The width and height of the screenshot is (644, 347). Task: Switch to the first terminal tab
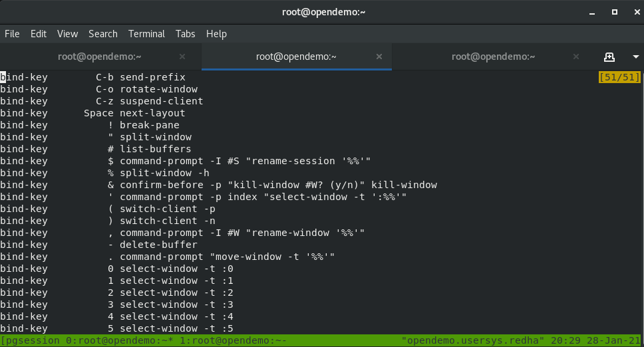pos(100,57)
